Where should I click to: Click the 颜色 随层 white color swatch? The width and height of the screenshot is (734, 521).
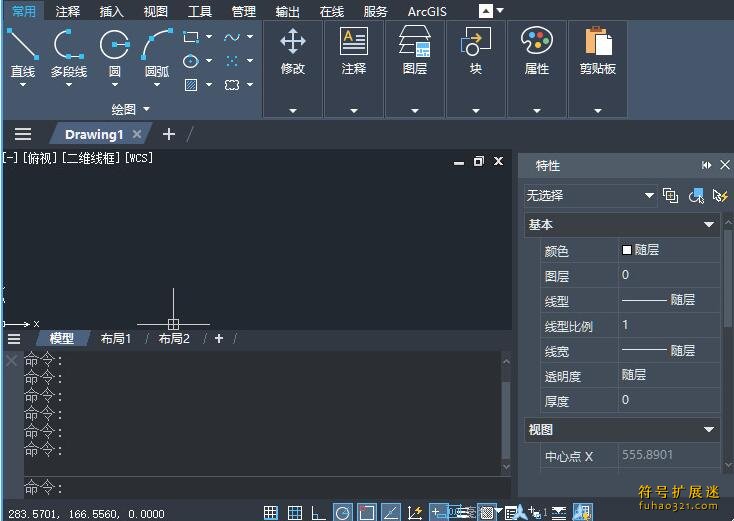tap(627, 250)
